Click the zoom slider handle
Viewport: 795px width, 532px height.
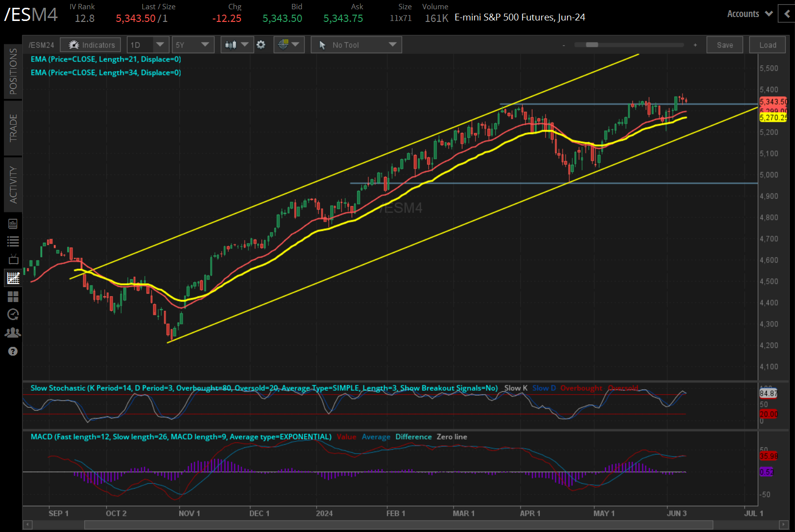(592, 45)
